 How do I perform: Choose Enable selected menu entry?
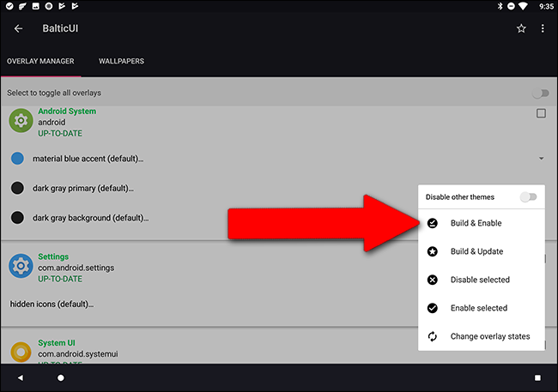click(x=482, y=308)
